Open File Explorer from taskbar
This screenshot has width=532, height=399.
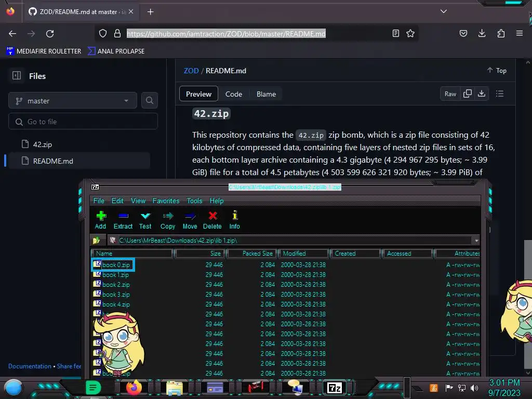point(175,388)
